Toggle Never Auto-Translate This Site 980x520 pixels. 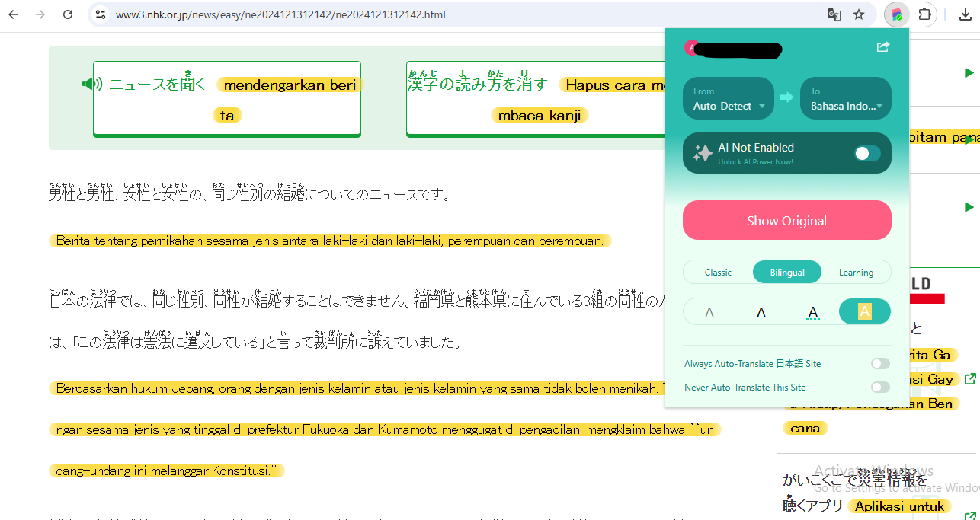(879, 388)
